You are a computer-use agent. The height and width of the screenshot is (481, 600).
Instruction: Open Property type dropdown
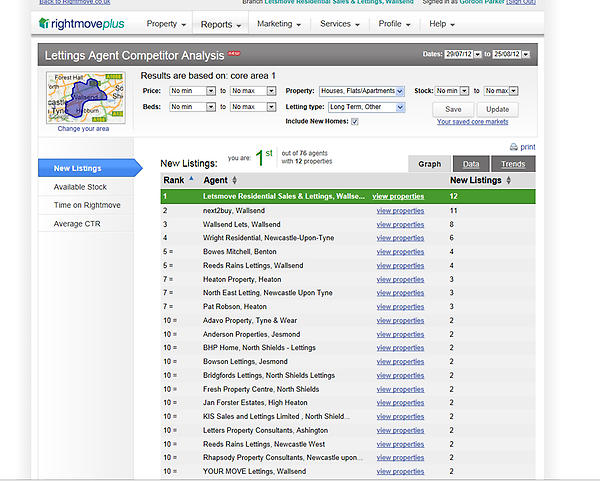[400, 91]
